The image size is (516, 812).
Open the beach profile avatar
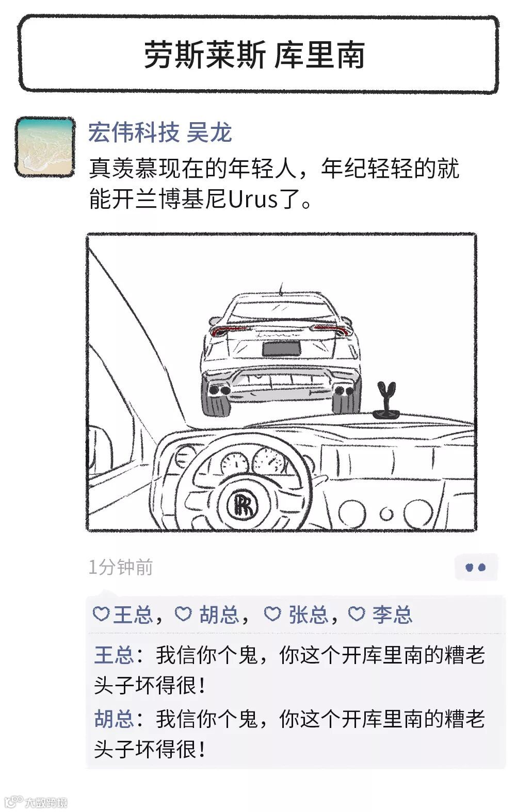(x=45, y=147)
